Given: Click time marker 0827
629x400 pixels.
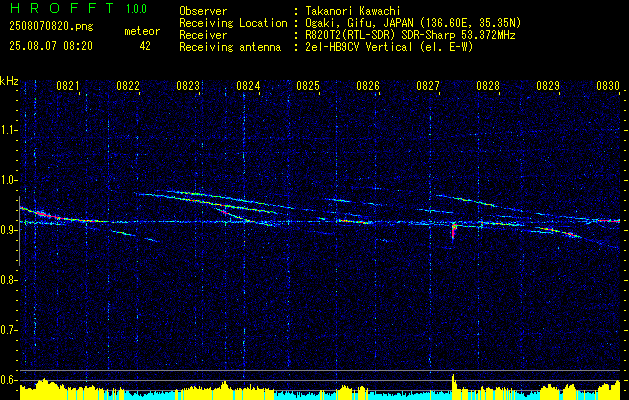Looking at the screenshot, I should coord(428,86).
